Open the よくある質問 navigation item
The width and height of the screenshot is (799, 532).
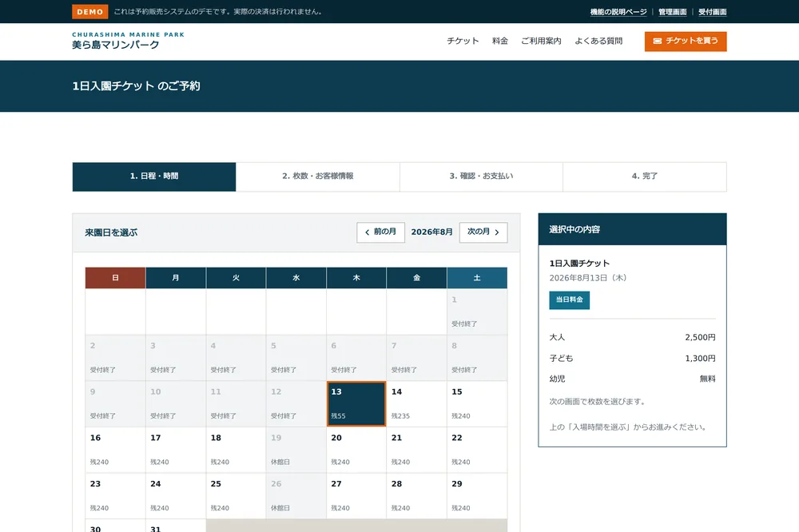598,41
